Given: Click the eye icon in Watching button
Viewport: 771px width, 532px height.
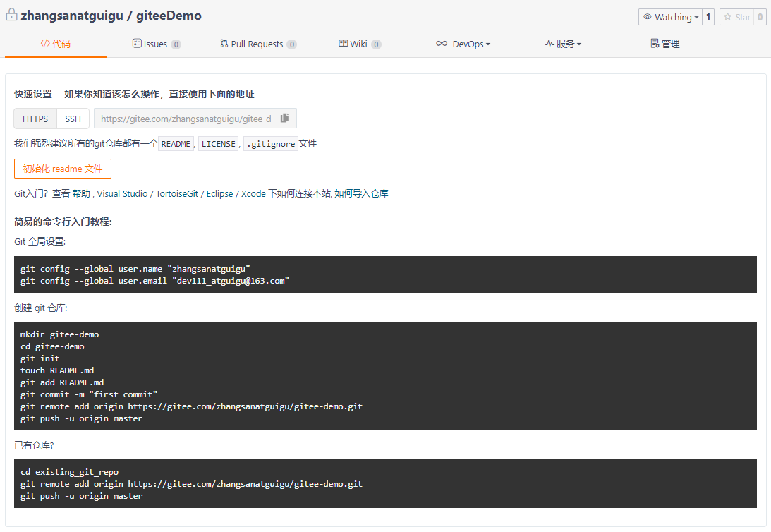Looking at the screenshot, I should click(x=647, y=17).
